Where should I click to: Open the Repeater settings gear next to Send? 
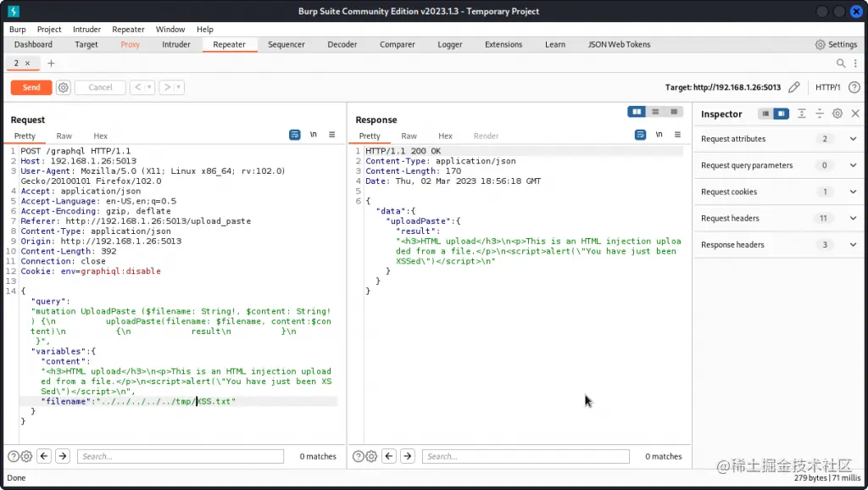(x=63, y=87)
